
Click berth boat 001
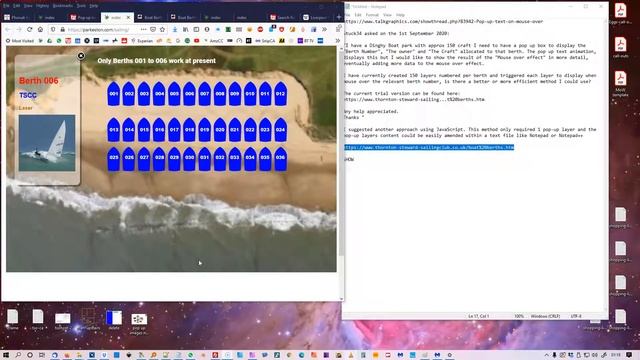point(114,93)
